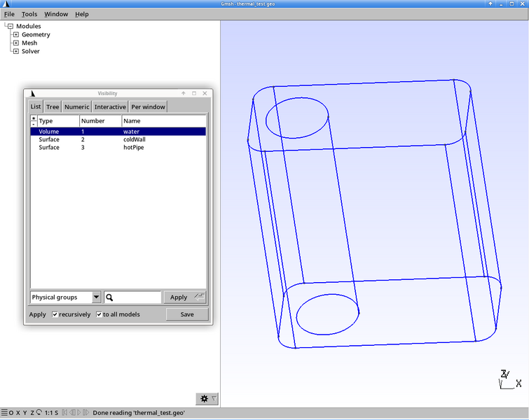The height and width of the screenshot is (420, 529).
Task: Click the Apply button in Visibility window
Action: click(x=186, y=297)
